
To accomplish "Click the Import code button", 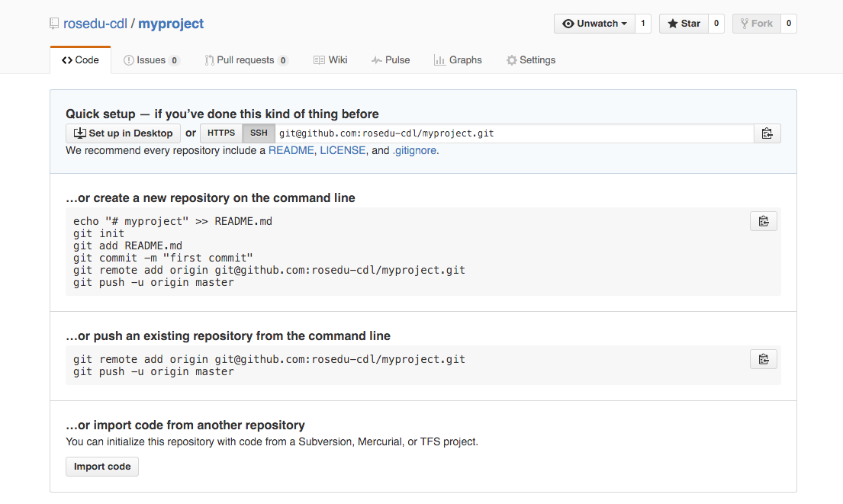I will pyautogui.click(x=102, y=467).
